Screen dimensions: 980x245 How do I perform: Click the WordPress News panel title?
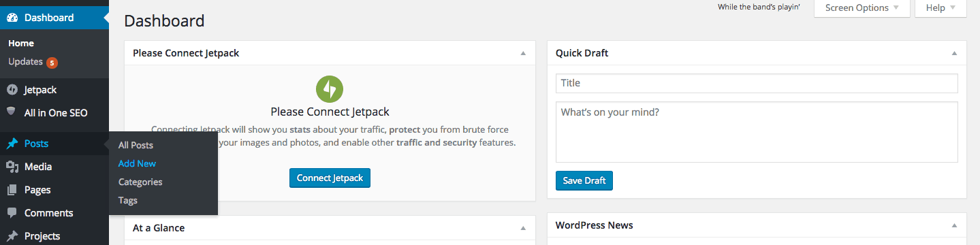(594, 225)
